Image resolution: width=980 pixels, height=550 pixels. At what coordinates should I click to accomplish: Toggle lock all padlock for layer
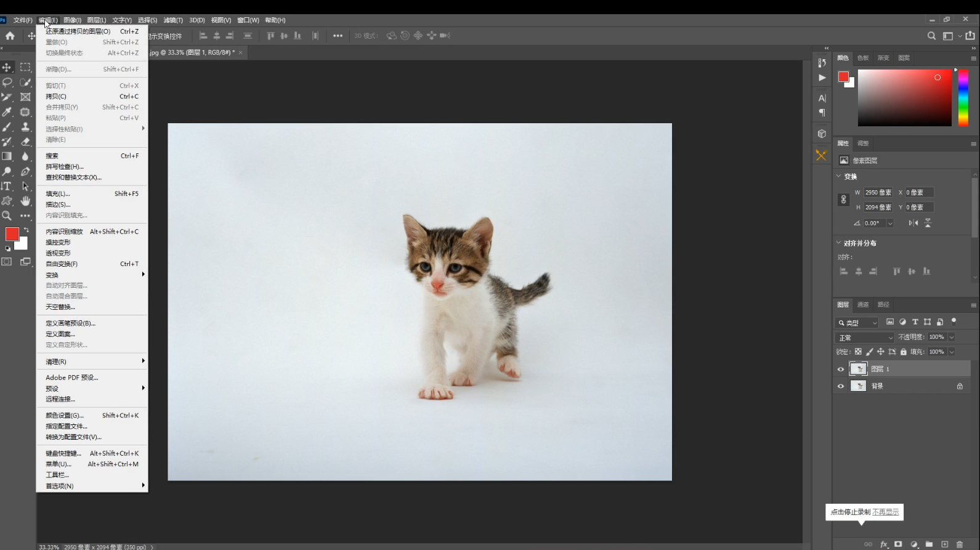pyautogui.click(x=904, y=352)
